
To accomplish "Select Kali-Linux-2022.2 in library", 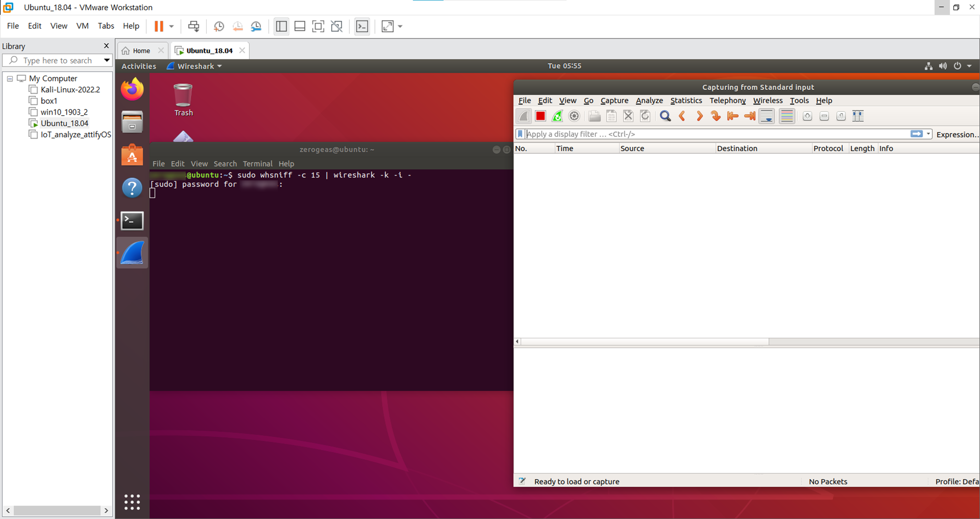I will coord(70,90).
